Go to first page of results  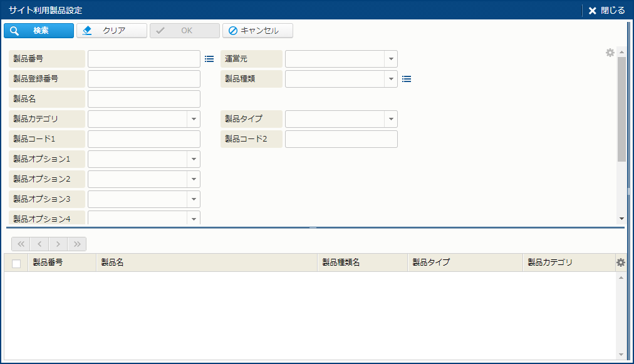click(21, 244)
